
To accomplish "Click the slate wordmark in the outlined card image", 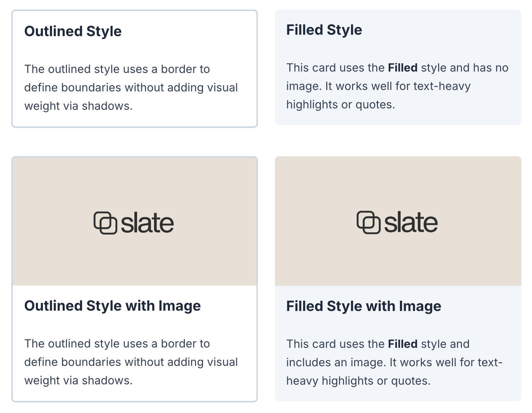I will coord(147,224).
